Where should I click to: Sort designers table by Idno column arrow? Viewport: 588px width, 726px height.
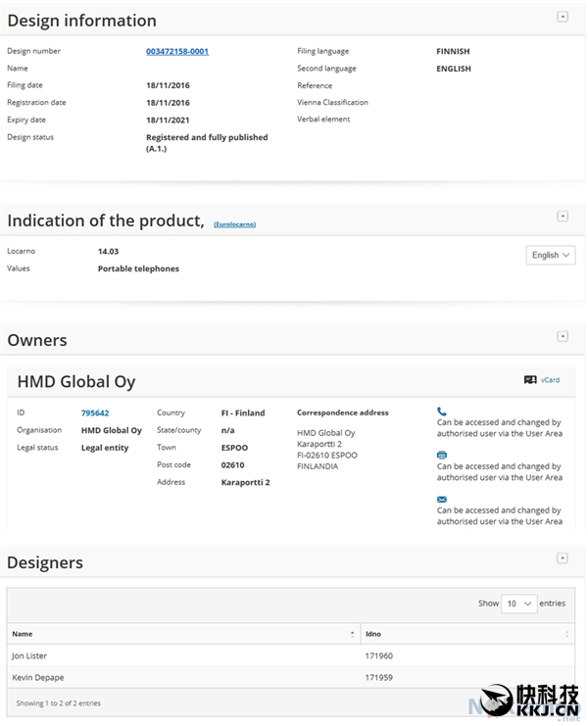566,635
